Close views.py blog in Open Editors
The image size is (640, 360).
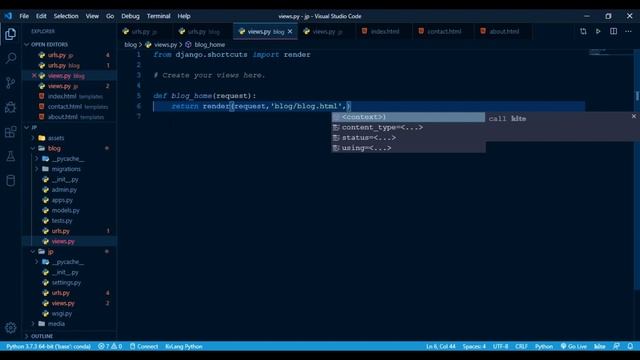click(x=34, y=76)
